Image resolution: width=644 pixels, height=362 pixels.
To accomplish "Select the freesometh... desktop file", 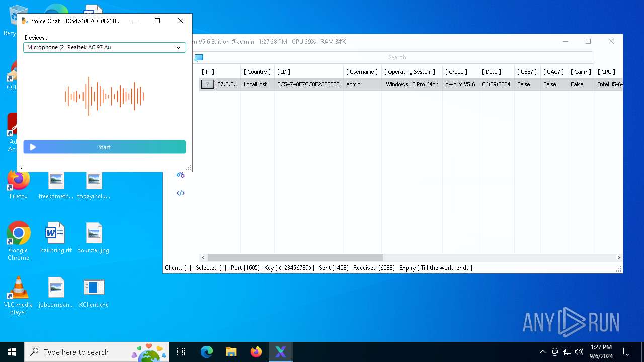I will 56,186.
